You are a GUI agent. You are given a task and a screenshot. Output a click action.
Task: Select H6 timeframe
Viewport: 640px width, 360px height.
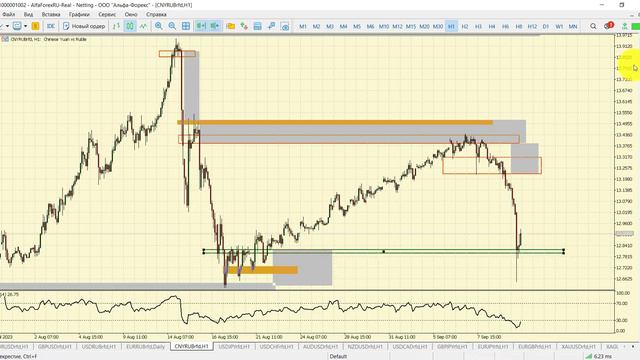point(505,26)
